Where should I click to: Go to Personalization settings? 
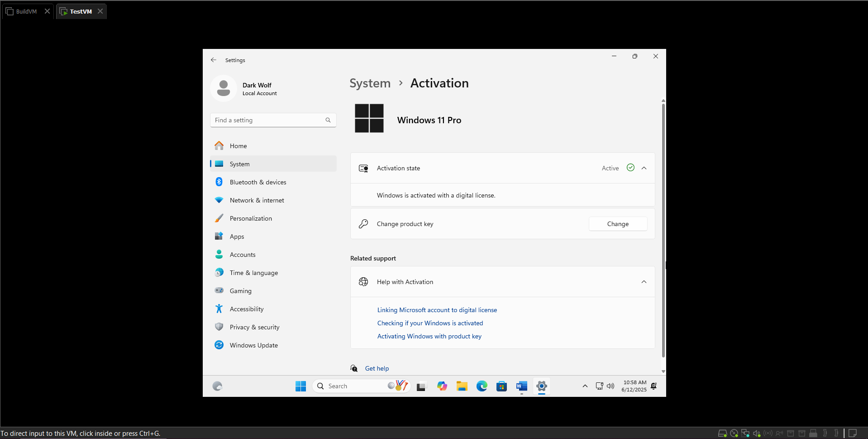coord(273,218)
